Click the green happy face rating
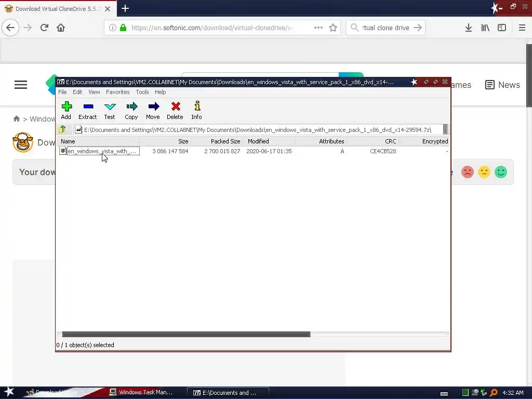Screen dimensions: 532x399 (x=501, y=172)
